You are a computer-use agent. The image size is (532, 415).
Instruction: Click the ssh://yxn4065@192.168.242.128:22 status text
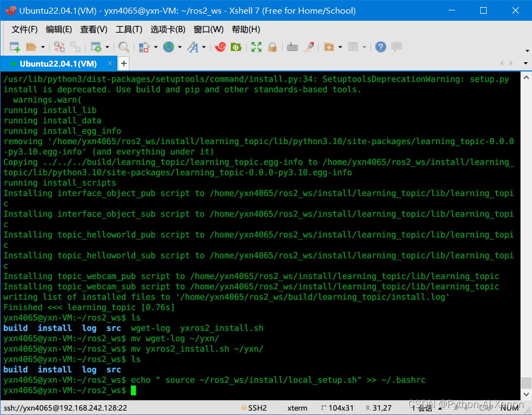tap(65, 408)
